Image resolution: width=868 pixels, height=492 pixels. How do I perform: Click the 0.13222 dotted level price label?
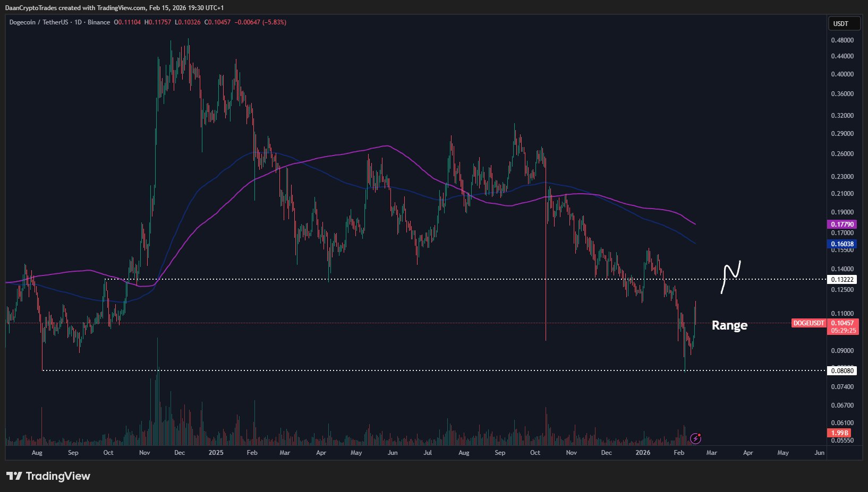(842, 279)
